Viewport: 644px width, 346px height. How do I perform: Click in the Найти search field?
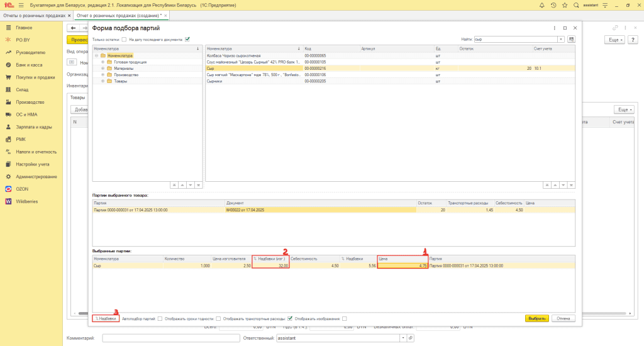516,40
